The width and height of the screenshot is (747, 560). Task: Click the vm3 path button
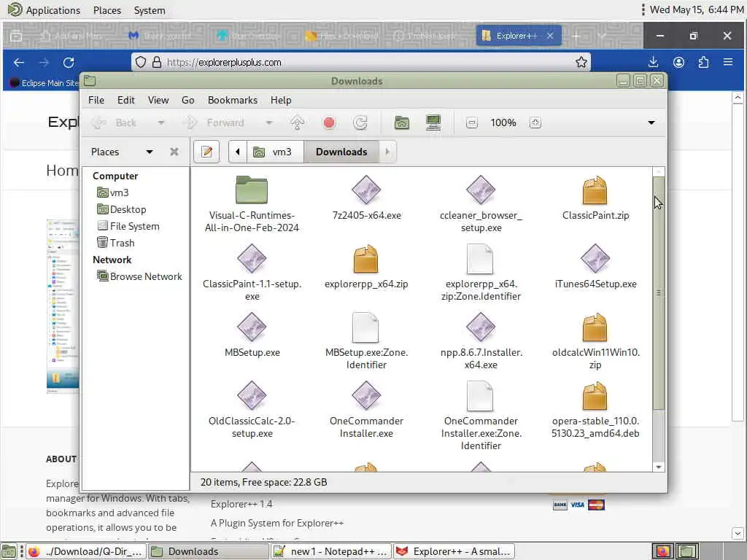(x=274, y=152)
